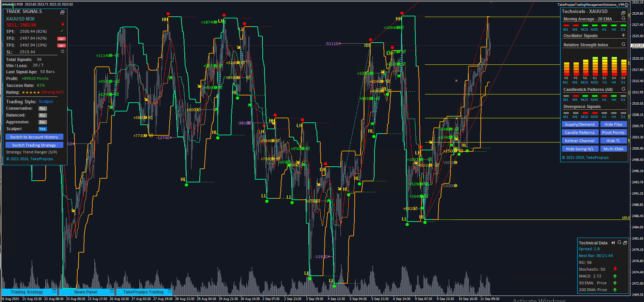Viewport: 644px width, 302px height.
Task: Click the G icon beside Relative Strength Index
Action: (x=624, y=44)
